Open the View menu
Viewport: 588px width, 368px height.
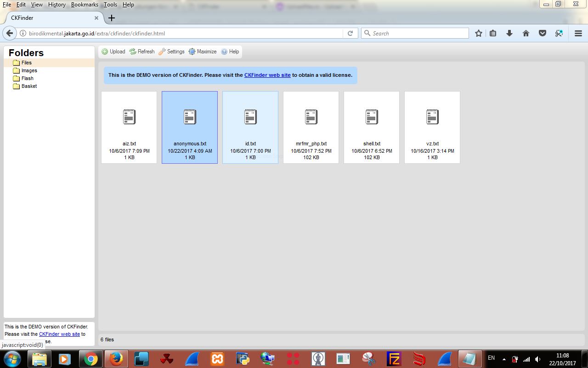click(37, 5)
